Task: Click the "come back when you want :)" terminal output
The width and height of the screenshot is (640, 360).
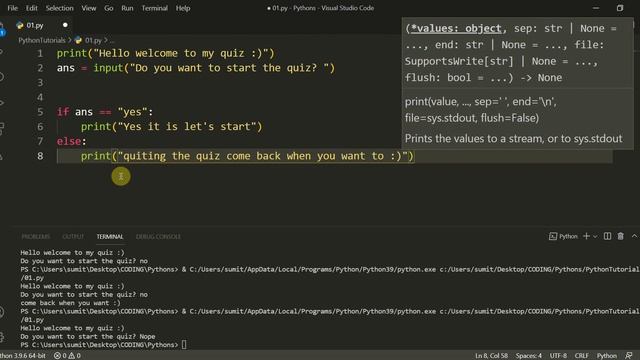Action: coord(70,303)
